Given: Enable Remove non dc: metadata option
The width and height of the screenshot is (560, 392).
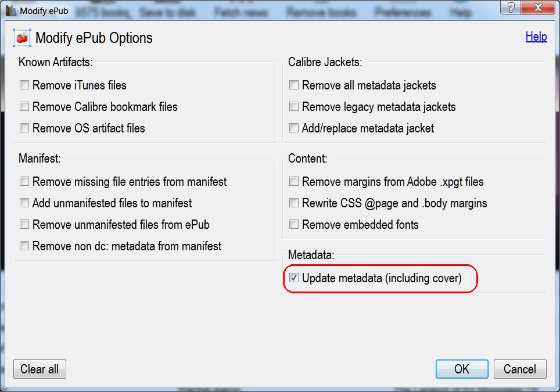Looking at the screenshot, I should pos(24,246).
